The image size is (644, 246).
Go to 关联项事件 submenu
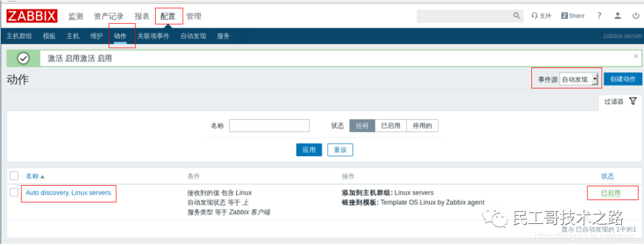pyautogui.click(x=153, y=36)
